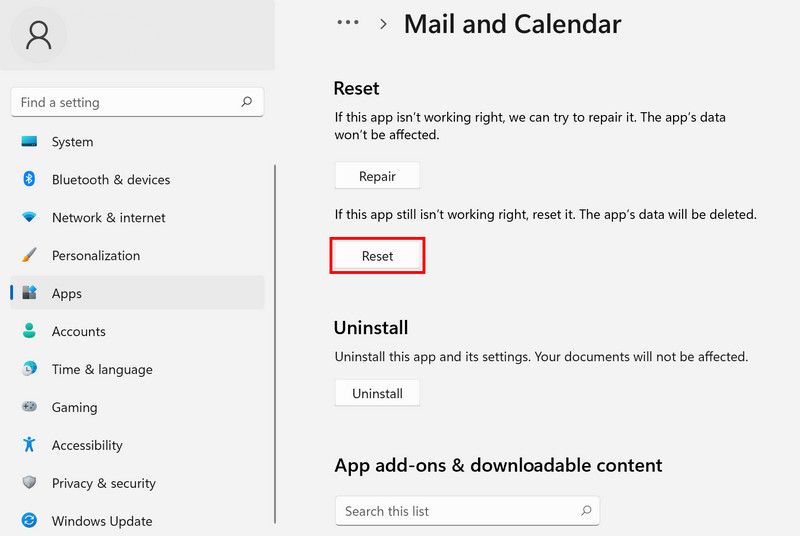Open System settings
Screen dimensions: 800x536
pos(137,141)
